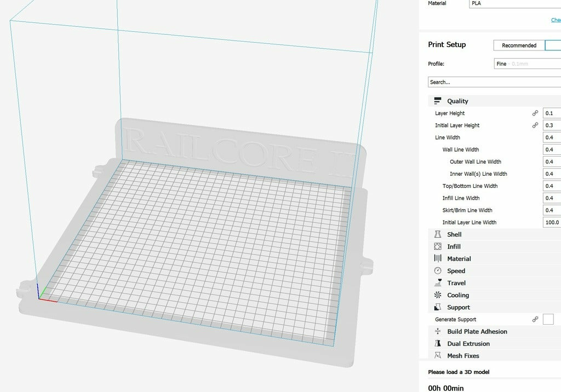Expand the Build Plate Adhesion section

coord(495,332)
